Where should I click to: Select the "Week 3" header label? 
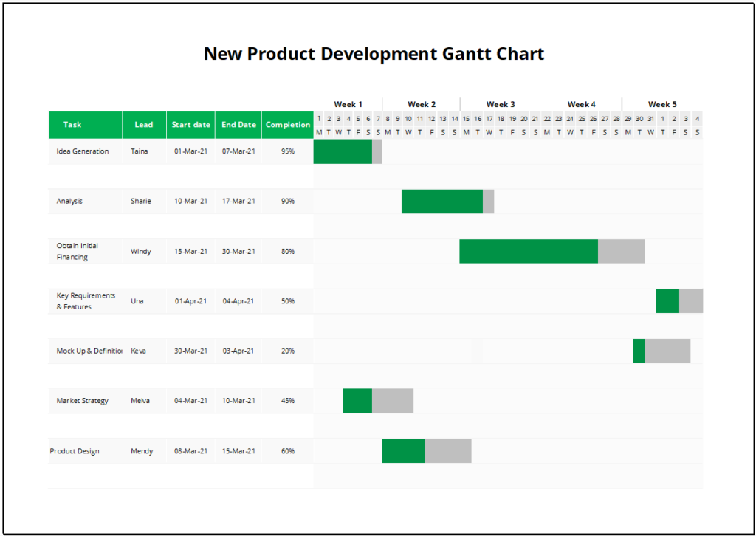(501, 104)
